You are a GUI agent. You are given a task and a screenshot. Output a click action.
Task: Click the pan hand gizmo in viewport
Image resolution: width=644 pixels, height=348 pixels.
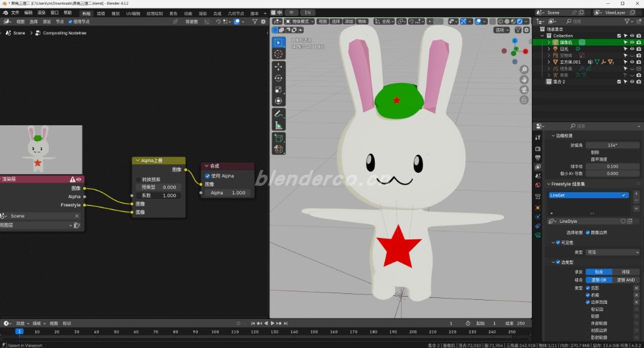click(524, 80)
